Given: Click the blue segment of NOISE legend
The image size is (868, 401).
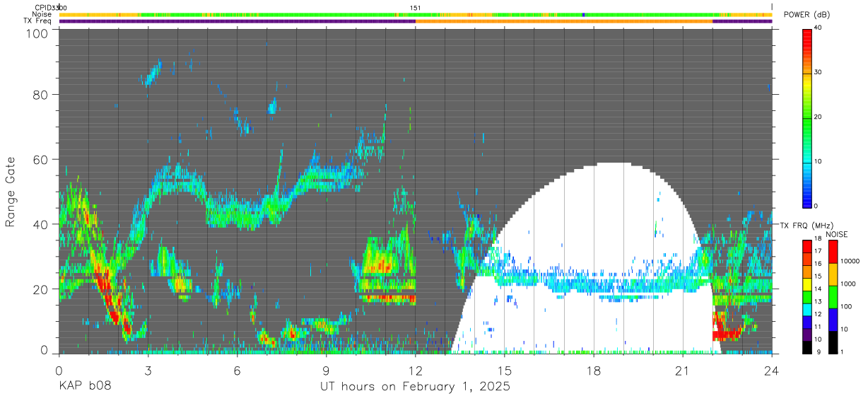Looking at the screenshot, I should (833, 319).
